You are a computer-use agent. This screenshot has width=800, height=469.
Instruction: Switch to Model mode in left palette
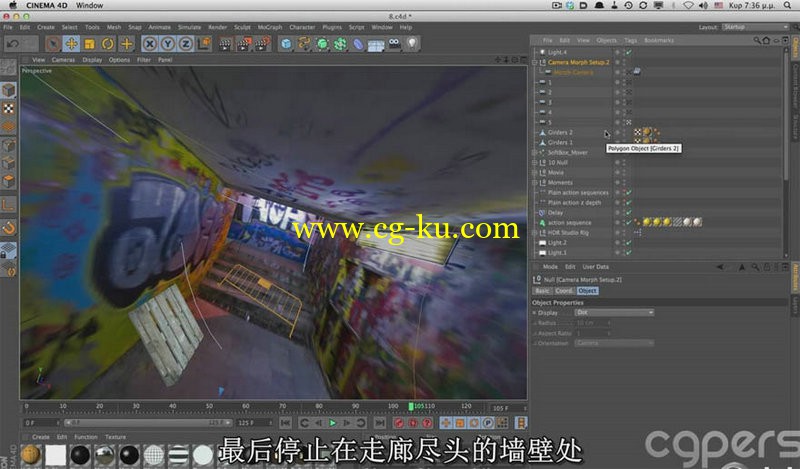9,90
